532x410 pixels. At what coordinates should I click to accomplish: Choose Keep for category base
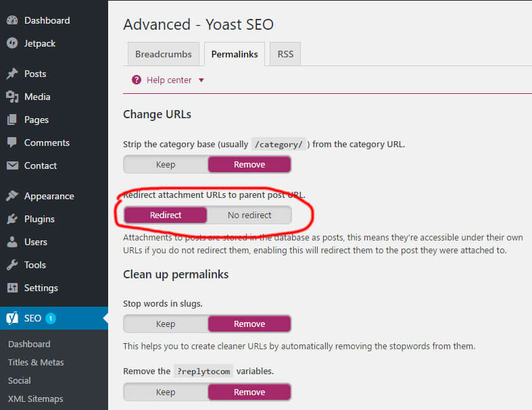tap(166, 165)
